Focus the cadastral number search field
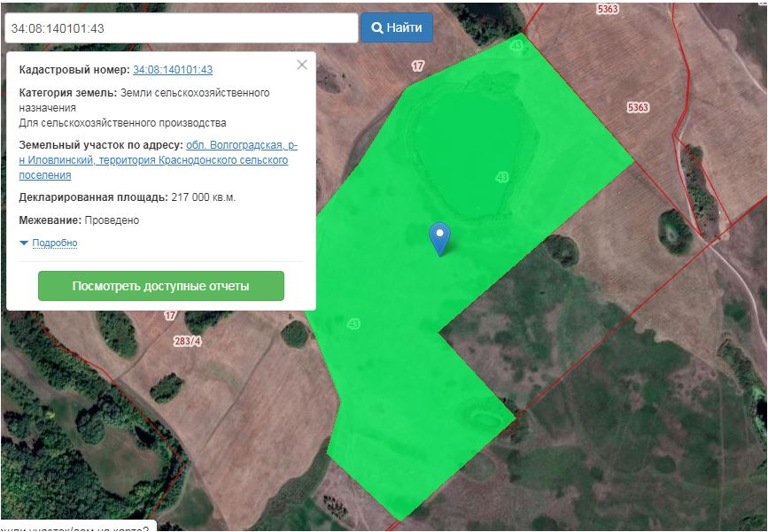The width and height of the screenshot is (768, 532). click(x=181, y=28)
